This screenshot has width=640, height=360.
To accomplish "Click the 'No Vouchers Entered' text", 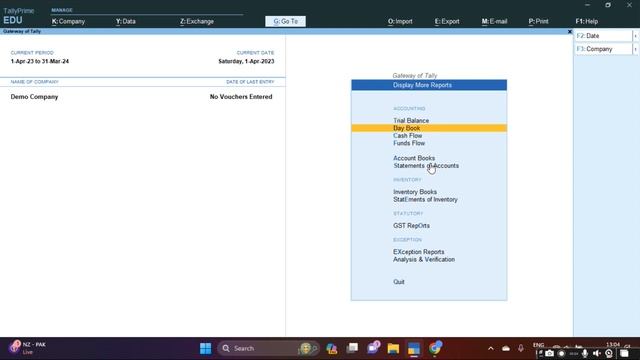I will 241,97.
